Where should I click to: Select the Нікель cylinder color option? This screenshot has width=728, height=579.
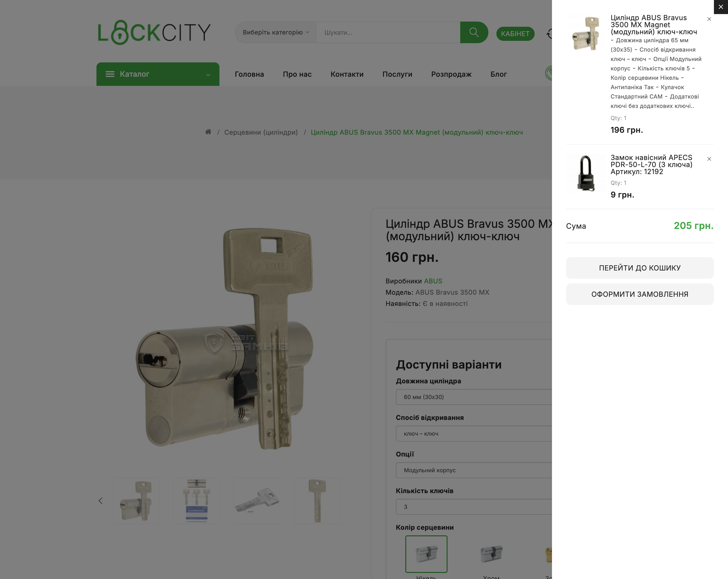[x=426, y=554]
